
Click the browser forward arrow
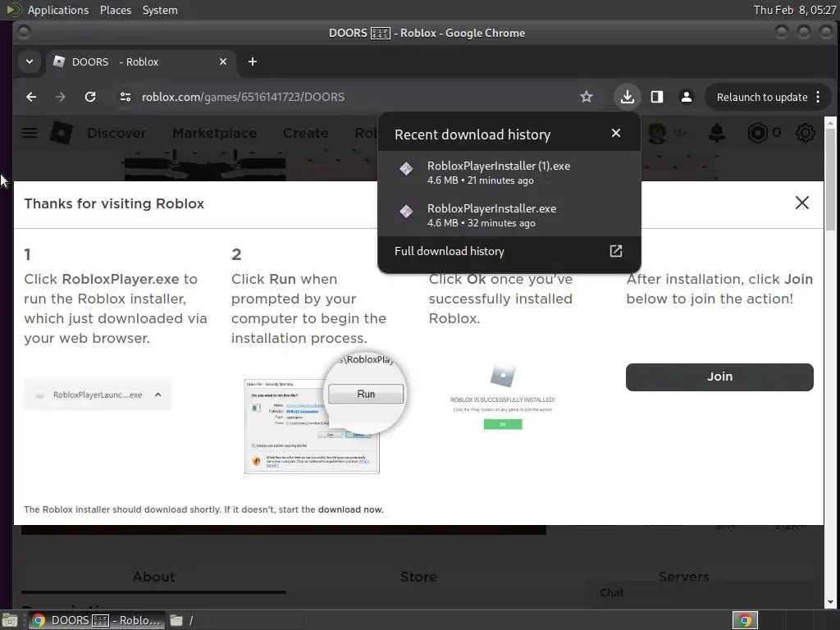[61, 97]
